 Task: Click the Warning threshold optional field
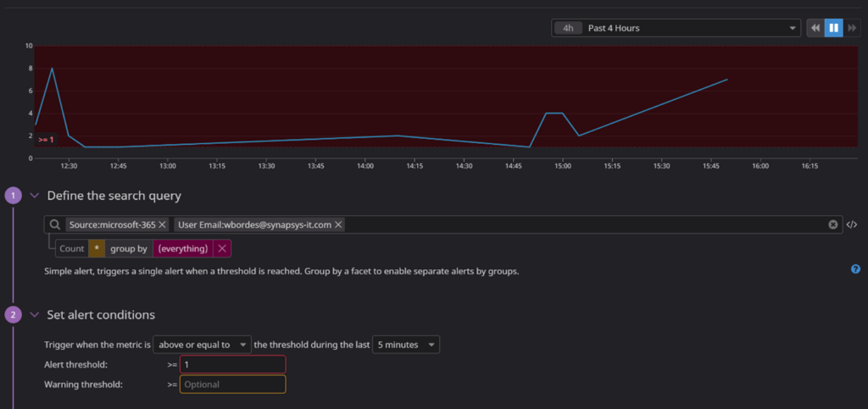click(232, 384)
